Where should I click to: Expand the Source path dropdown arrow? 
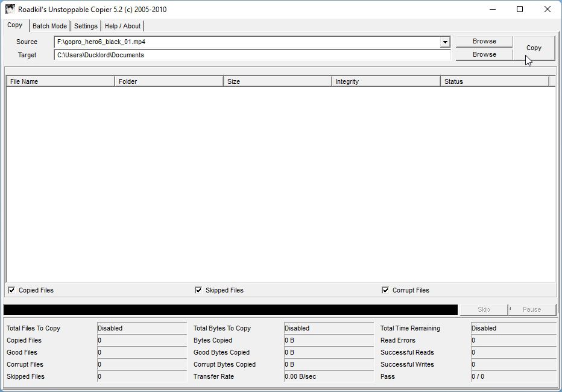pyautogui.click(x=445, y=42)
